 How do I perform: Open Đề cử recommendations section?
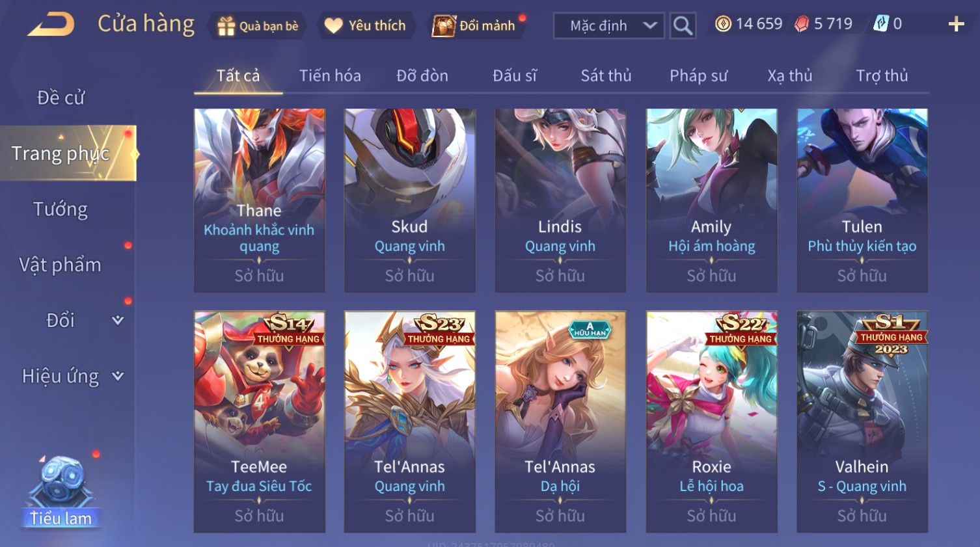pos(61,98)
